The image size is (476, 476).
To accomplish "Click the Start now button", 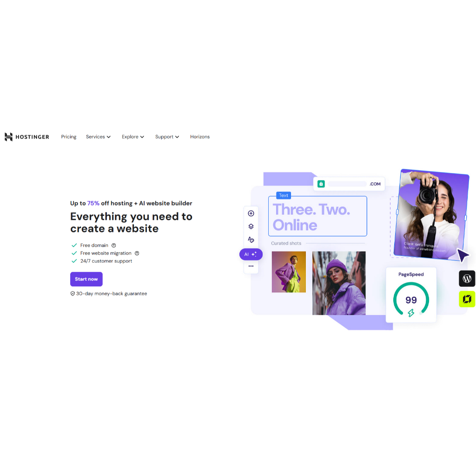I will tap(86, 279).
